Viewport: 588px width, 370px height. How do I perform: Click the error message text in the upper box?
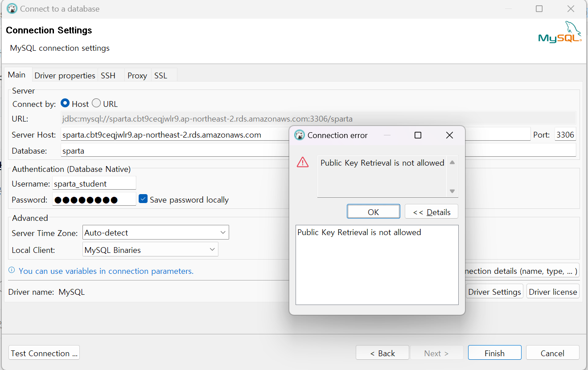click(382, 163)
